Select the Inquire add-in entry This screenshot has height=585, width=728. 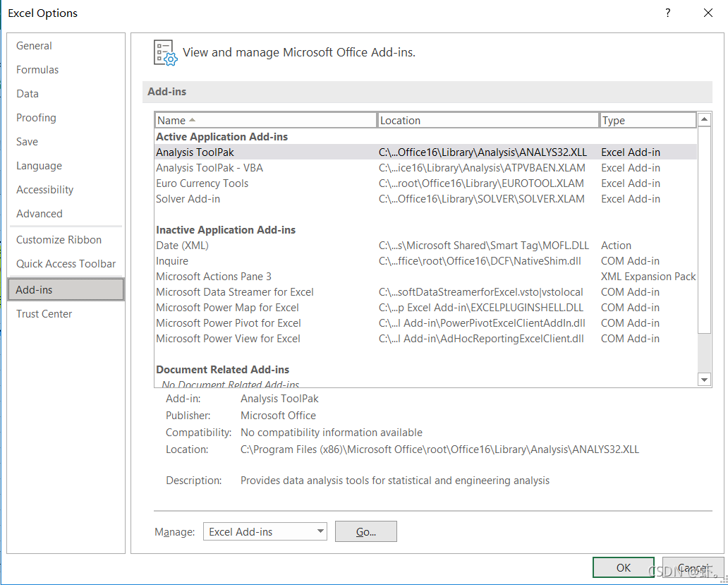pyautogui.click(x=171, y=260)
